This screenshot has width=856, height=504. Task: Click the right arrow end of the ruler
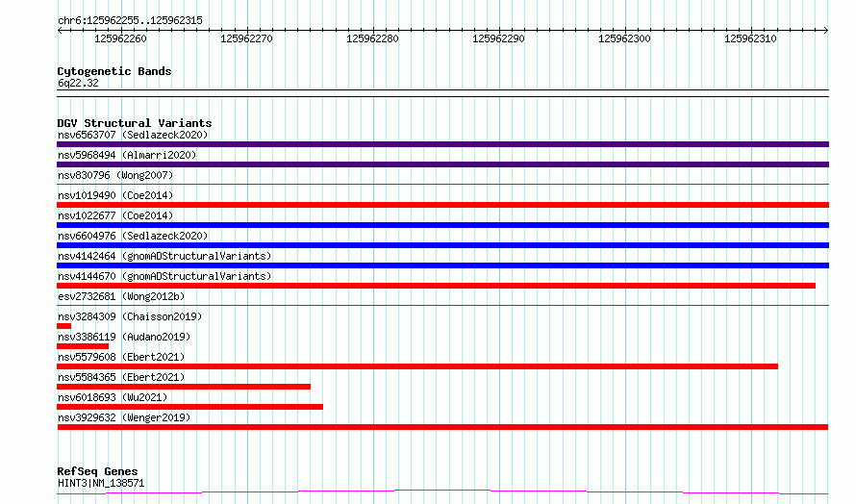pyautogui.click(x=826, y=30)
